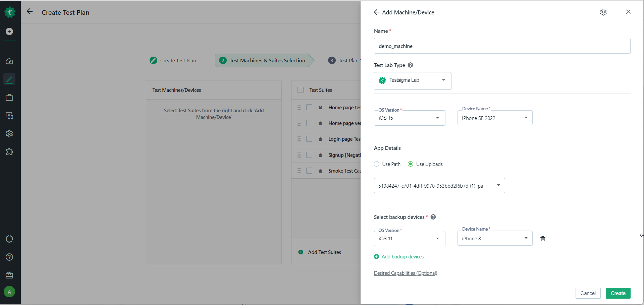Go to step 3 Test Plan Settings
The height and width of the screenshot is (305, 644).
tap(344, 61)
